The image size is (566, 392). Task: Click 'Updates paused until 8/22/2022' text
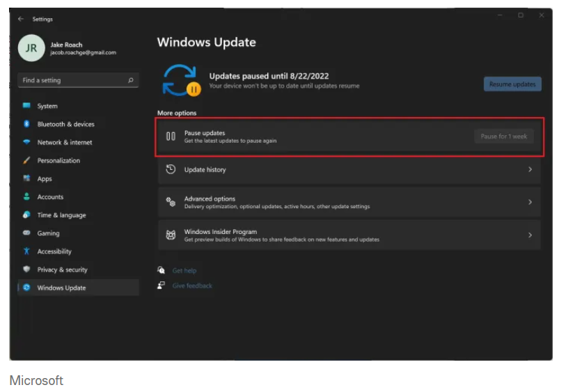(x=269, y=76)
